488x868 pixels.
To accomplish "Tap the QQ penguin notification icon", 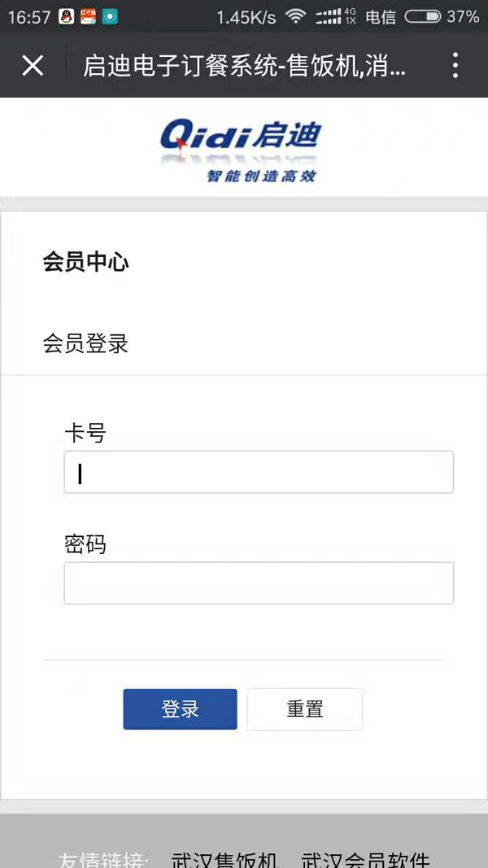I will click(67, 15).
